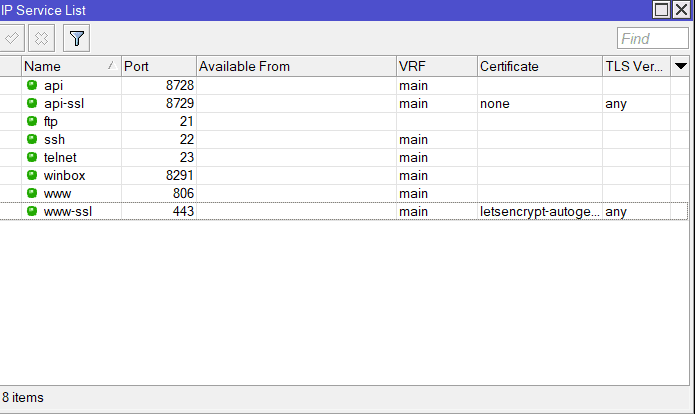Sort by the Port column header

158,66
